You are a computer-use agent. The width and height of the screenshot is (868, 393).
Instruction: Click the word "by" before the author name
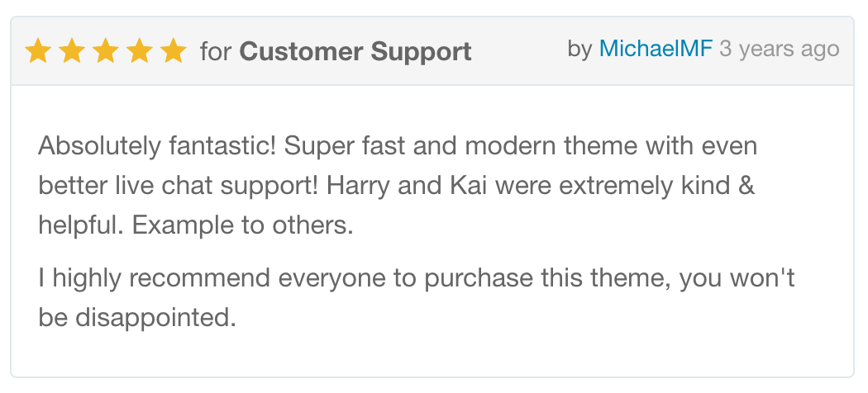tap(579, 50)
